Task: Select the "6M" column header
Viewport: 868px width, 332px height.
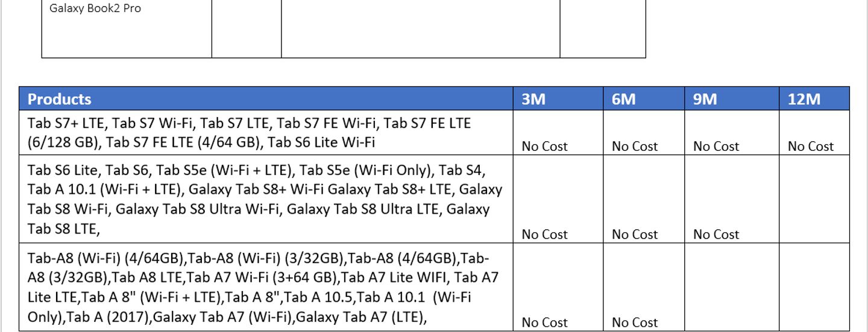Action: pyautogui.click(x=623, y=99)
